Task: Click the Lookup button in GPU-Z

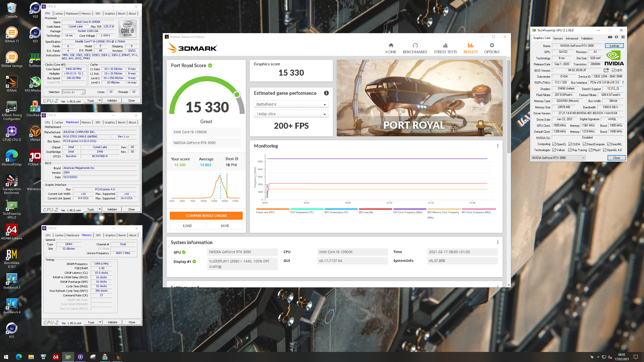Action: click(614, 46)
